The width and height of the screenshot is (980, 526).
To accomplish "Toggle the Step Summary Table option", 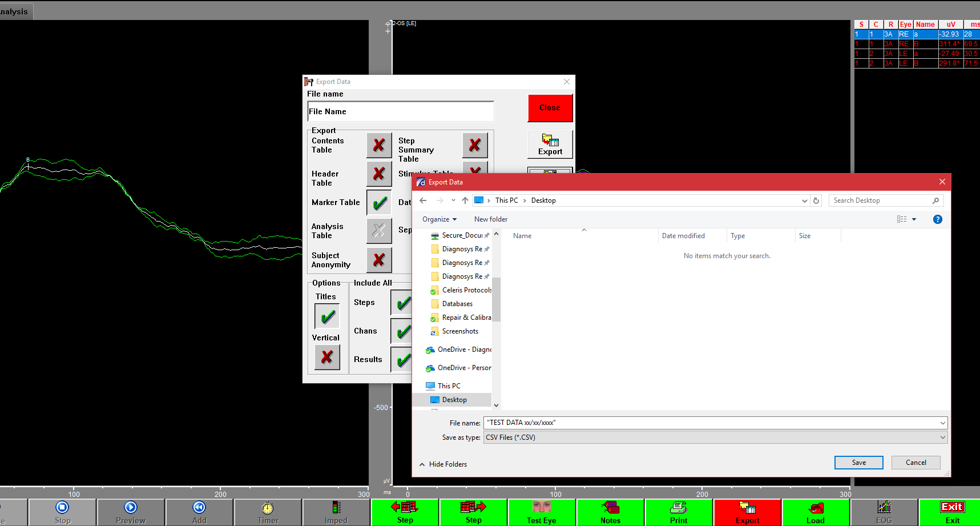I will click(475, 146).
